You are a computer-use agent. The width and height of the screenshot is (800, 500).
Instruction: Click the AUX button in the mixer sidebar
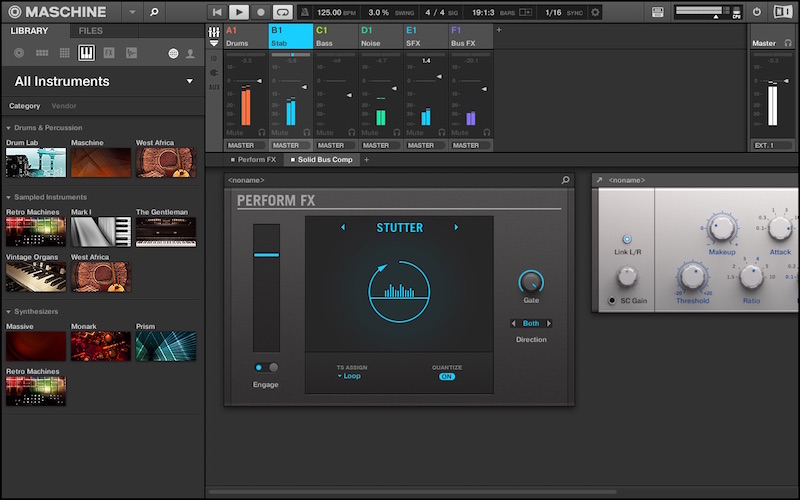214,87
